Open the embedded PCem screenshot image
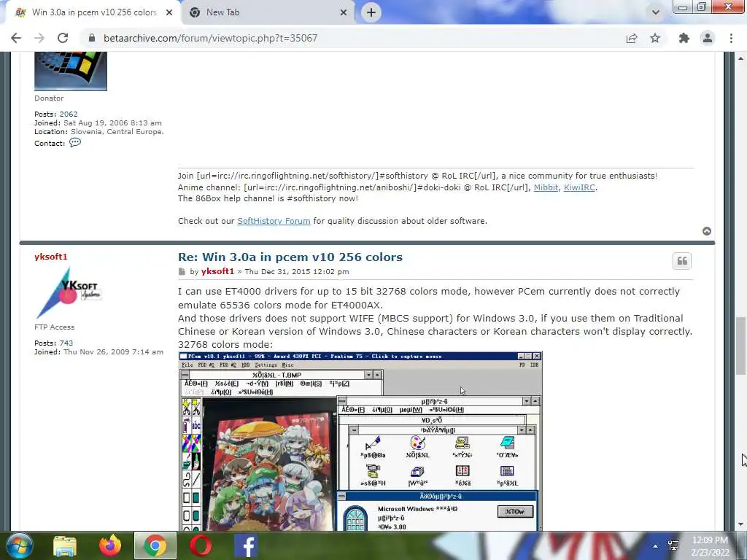Image resolution: width=747 pixels, height=560 pixels. click(360, 441)
